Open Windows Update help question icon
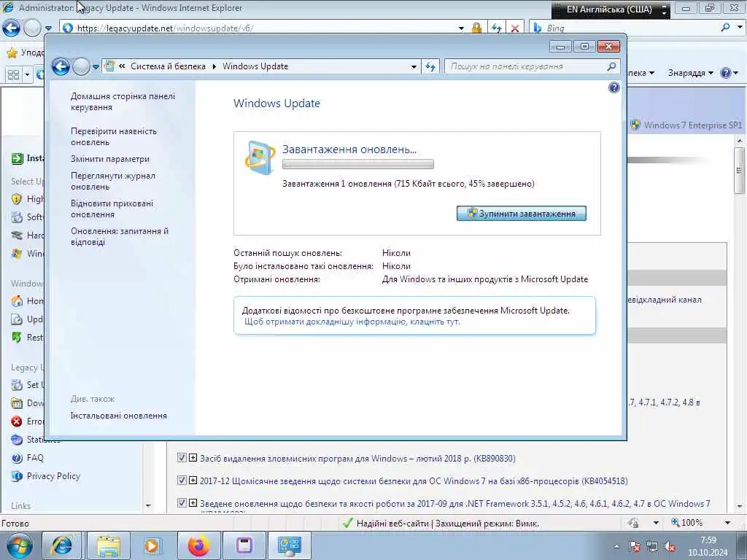This screenshot has height=560, width=747. coord(614,87)
